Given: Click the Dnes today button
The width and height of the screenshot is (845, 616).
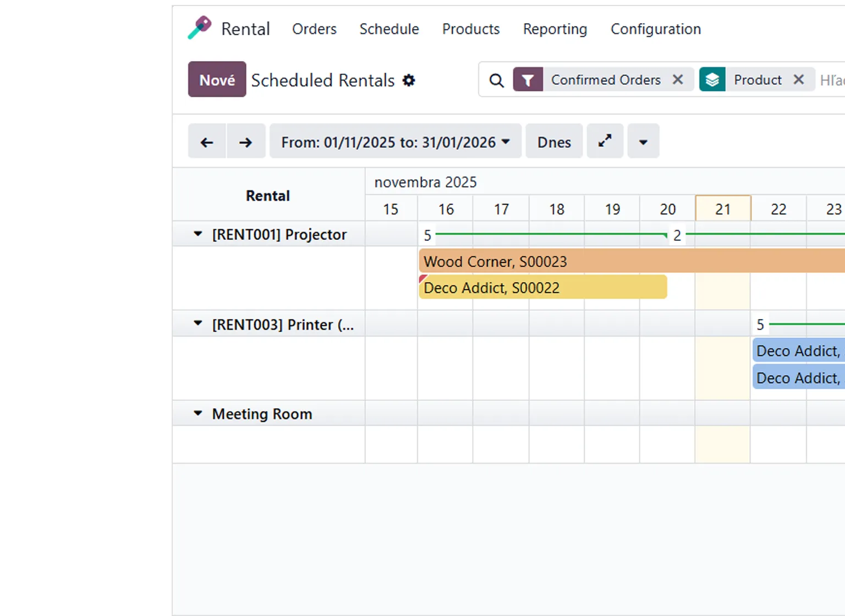Looking at the screenshot, I should tap(554, 142).
